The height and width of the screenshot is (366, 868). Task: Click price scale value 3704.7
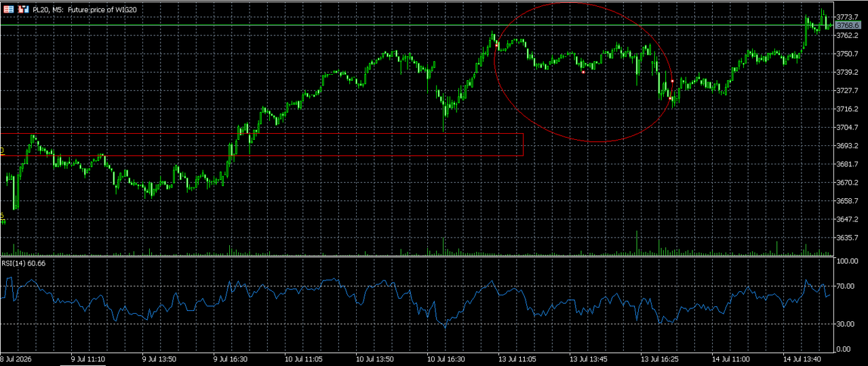[848, 127]
